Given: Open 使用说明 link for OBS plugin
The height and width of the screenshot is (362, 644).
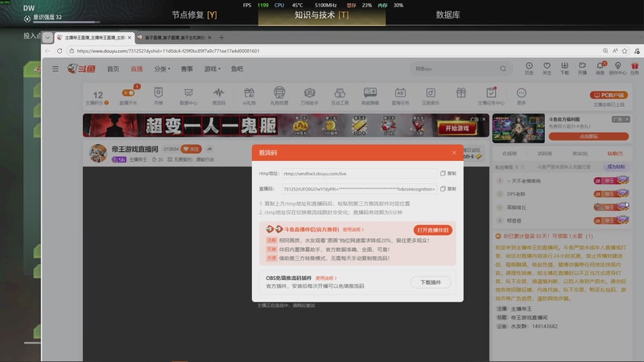Looking at the screenshot, I should (x=326, y=278).
